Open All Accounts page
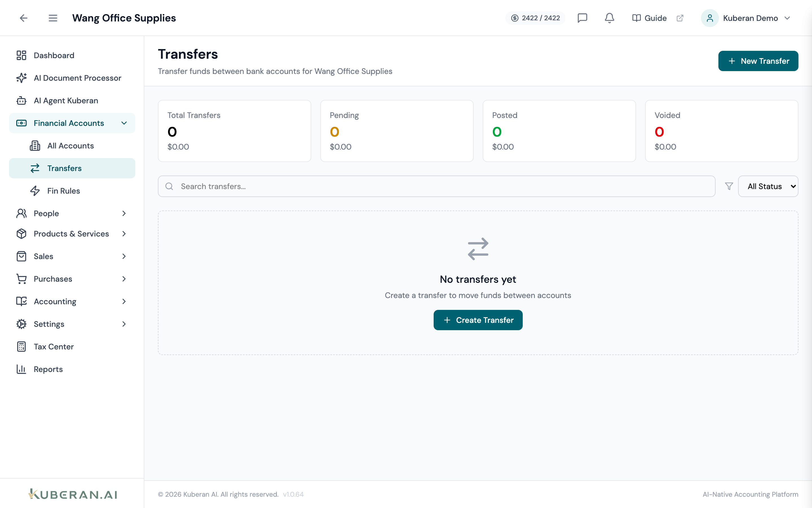The image size is (812, 508). pyautogui.click(x=72, y=146)
